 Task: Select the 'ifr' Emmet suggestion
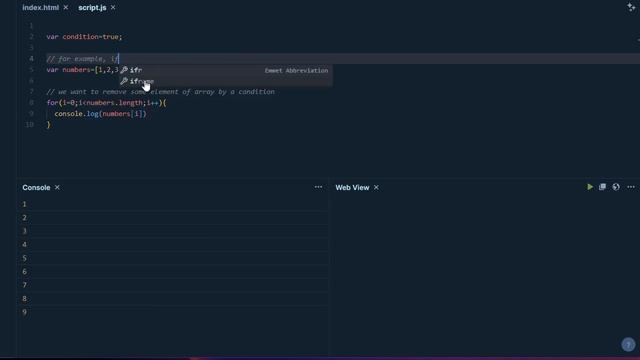click(226, 70)
